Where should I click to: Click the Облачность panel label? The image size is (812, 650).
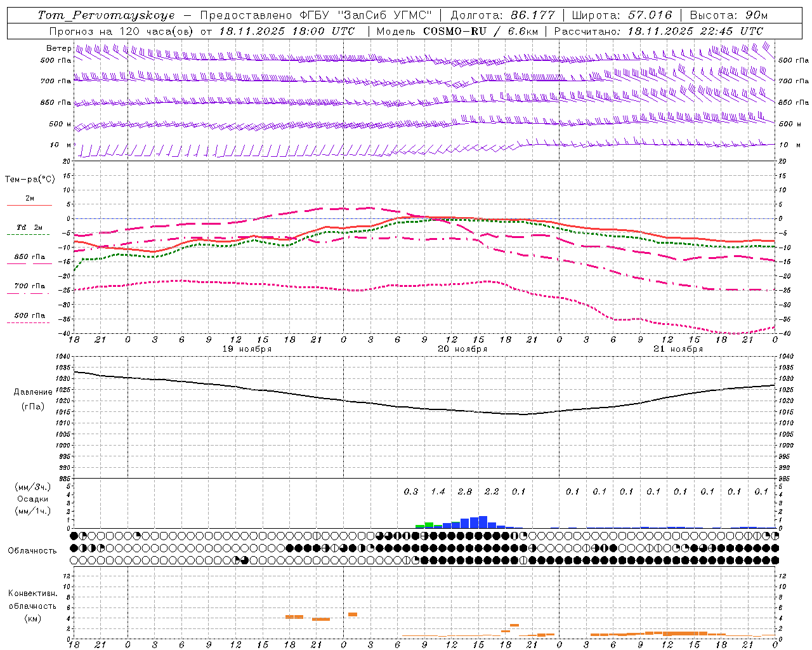(x=32, y=551)
